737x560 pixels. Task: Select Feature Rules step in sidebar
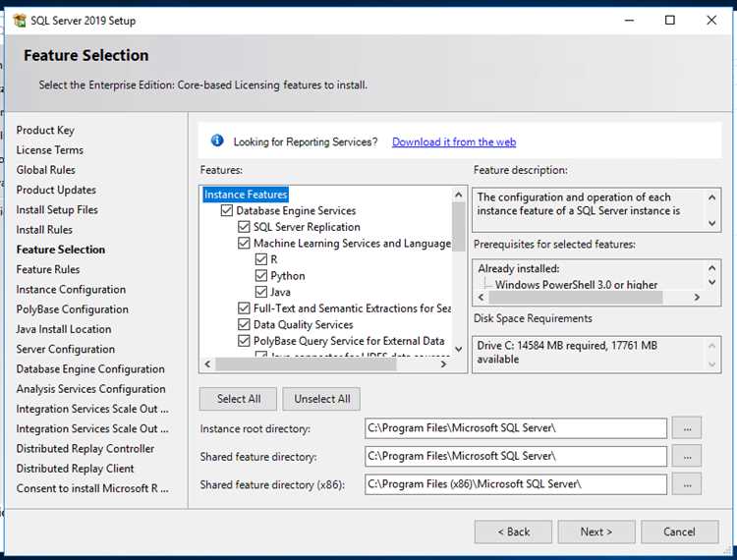point(48,269)
